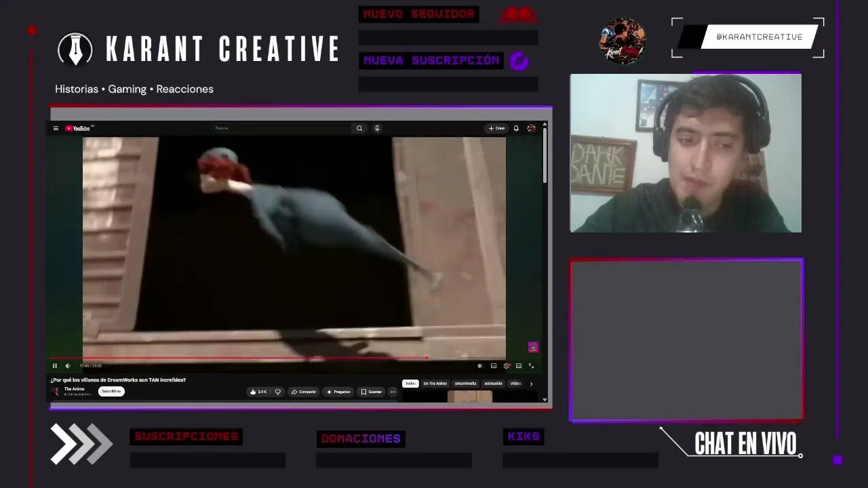Click the Preguntar button
Image resolution: width=868 pixels, height=488 pixels.
[338, 392]
